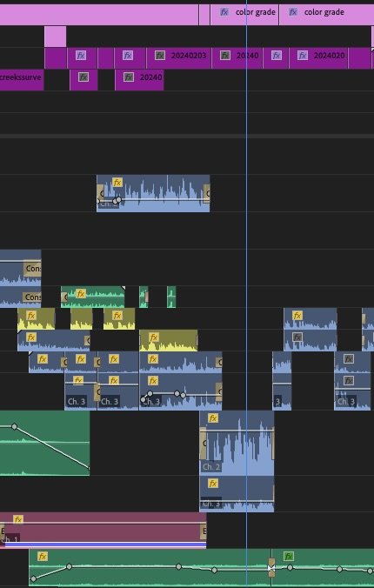Click the fx badge on the dark clip below Ch. 2

coord(213,484)
